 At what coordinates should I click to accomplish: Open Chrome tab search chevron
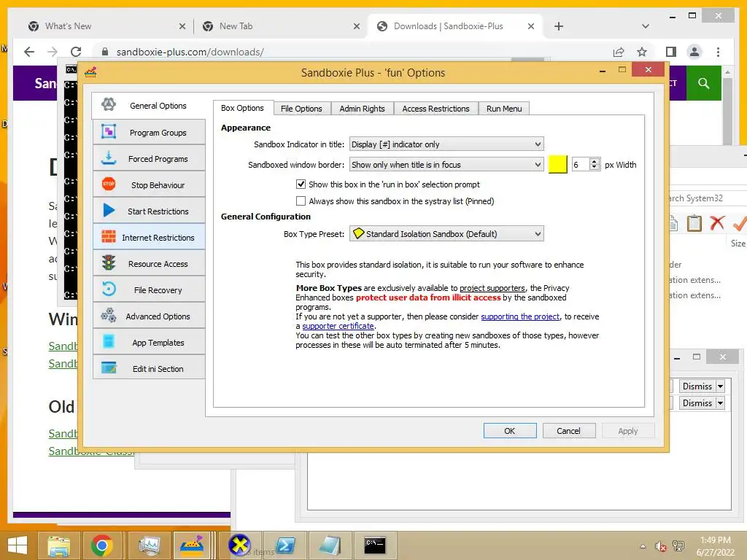645,26
